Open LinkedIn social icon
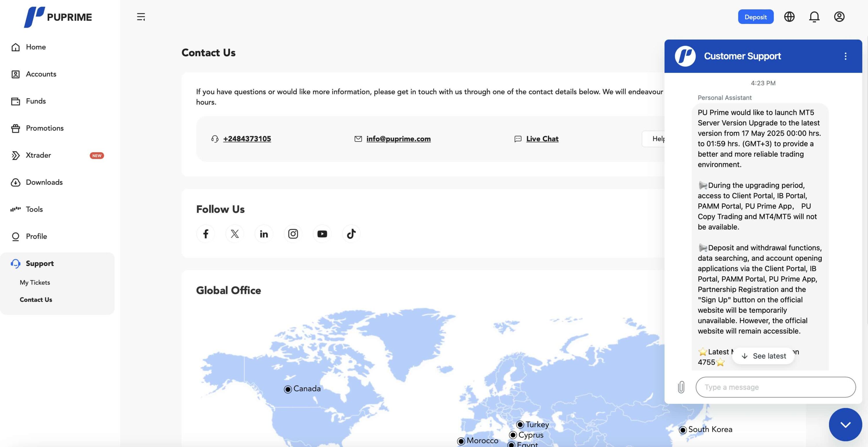This screenshot has width=868, height=447. (x=264, y=233)
